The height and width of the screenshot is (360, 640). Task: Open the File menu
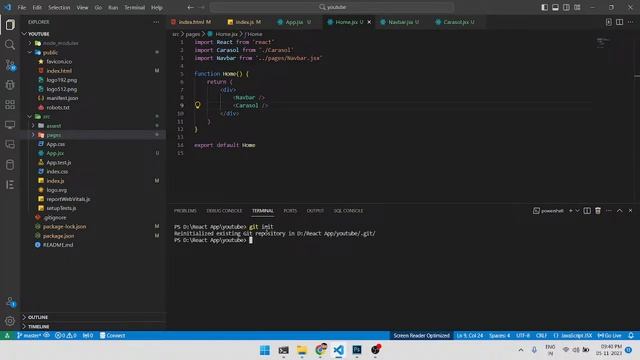(22, 7)
